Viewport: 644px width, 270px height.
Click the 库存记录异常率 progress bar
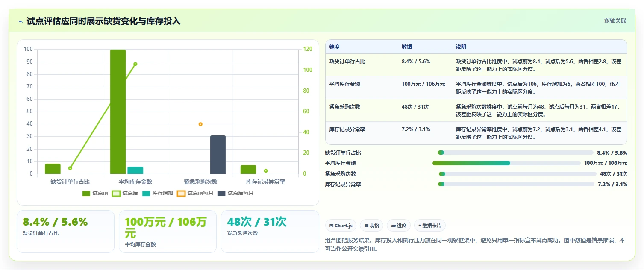[516, 184]
